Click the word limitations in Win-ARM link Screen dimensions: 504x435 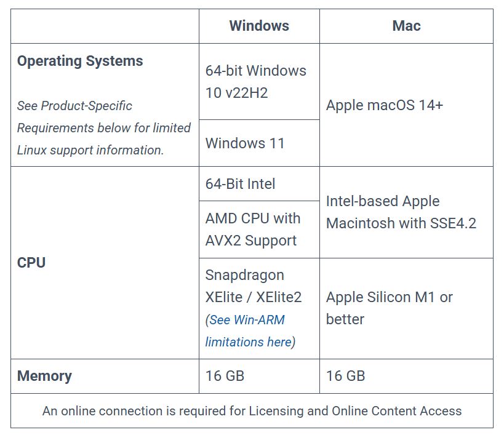click(x=234, y=342)
